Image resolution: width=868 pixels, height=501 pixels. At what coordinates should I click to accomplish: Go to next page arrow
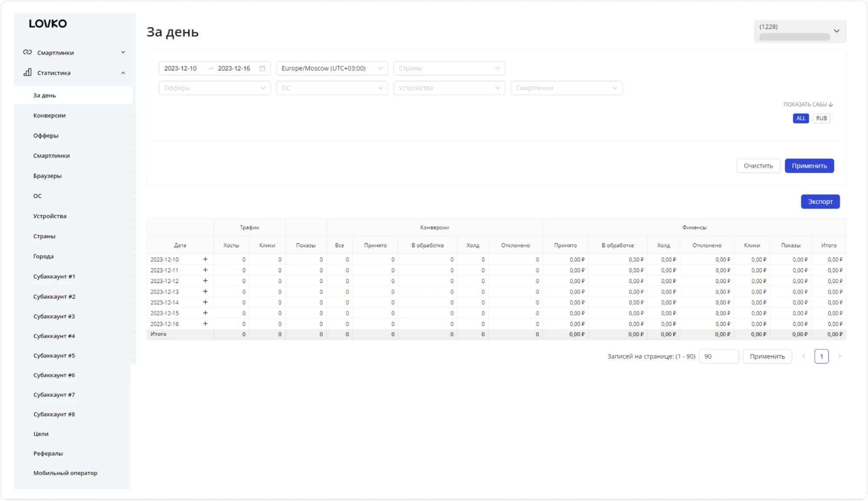[x=839, y=356]
